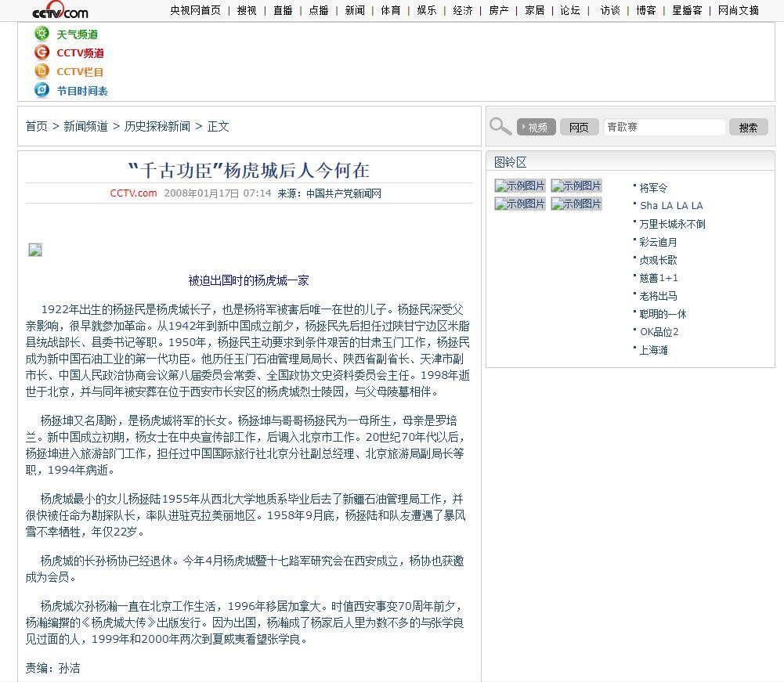Focus the search field containing 青歌赛
784x682 pixels.
click(664, 127)
